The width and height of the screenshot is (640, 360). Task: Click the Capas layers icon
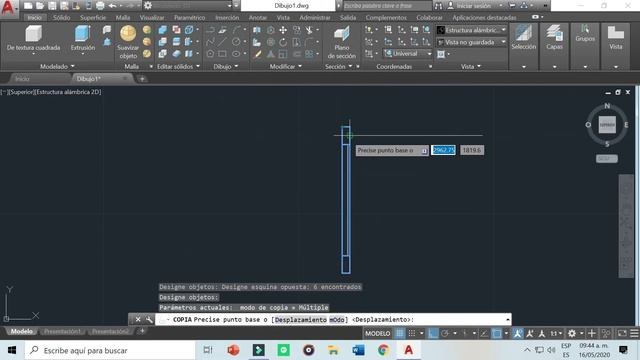554,37
